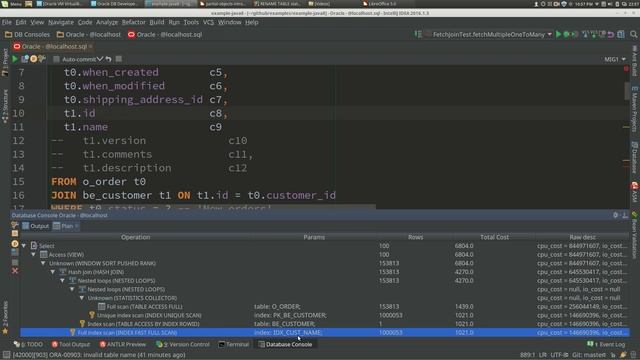
Task: Open console settings wrench icon
Action: tap(42, 59)
